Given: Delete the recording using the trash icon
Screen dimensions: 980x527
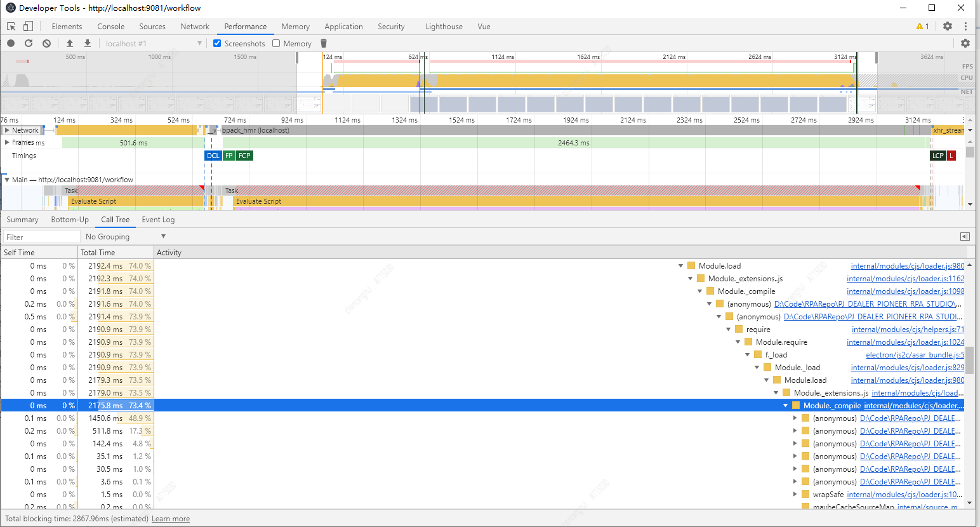Looking at the screenshot, I should coord(324,43).
